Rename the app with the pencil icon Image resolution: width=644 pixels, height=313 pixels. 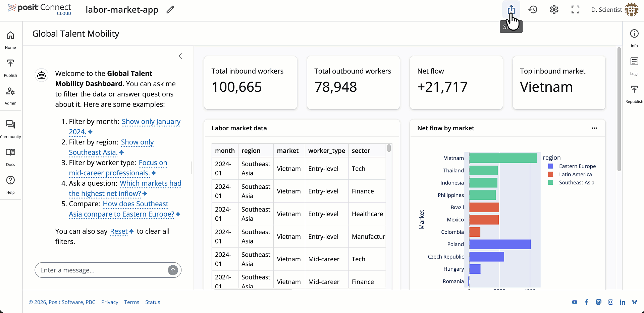170,9
